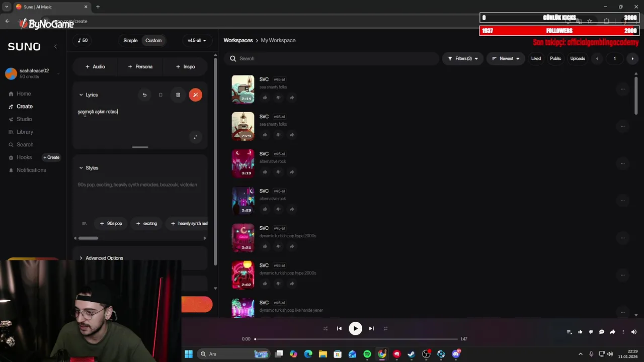The width and height of the screenshot is (644, 362).
Task: Open Create in the sidebar
Action: 21,107
